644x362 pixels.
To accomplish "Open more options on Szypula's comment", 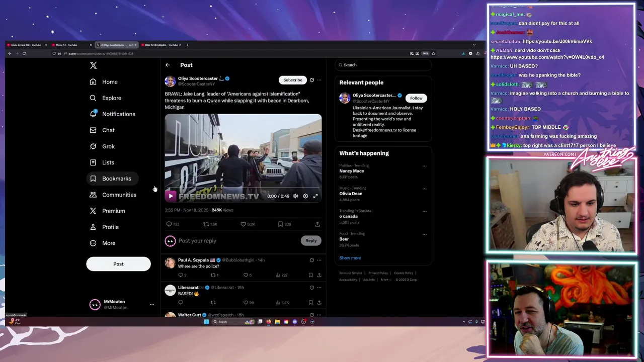I will click(x=319, y=260).
